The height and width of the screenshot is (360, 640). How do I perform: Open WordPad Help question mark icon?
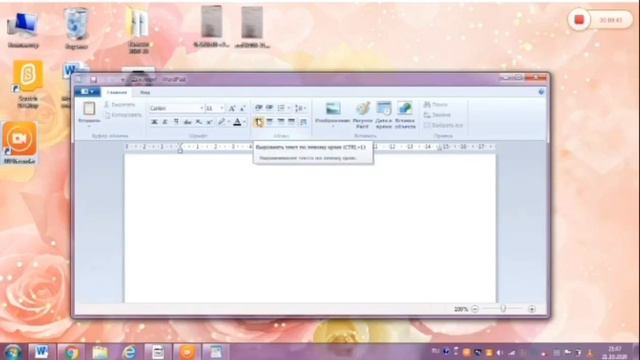[541, 92]
